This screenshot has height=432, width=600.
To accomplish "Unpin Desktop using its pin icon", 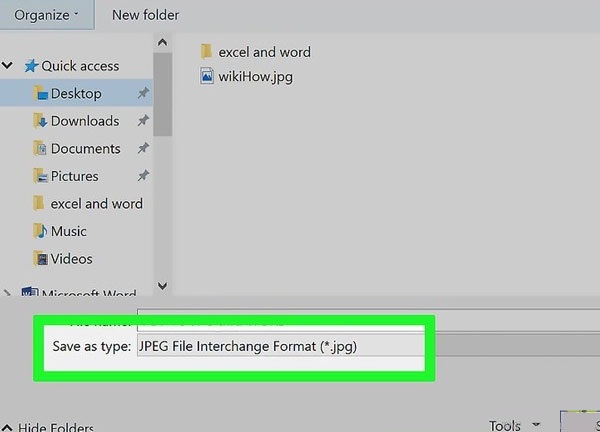I will (x=143, y=94).
